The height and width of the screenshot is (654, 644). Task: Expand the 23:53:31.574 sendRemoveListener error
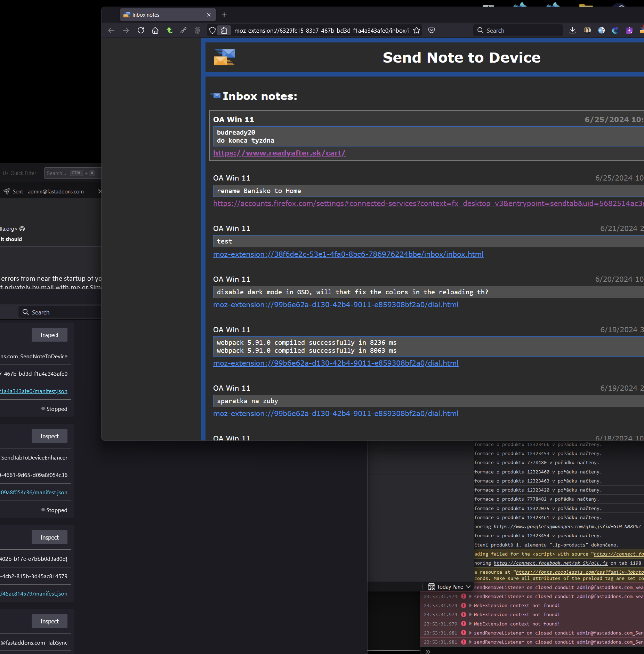pyautogui.click(x=470, y=597)
